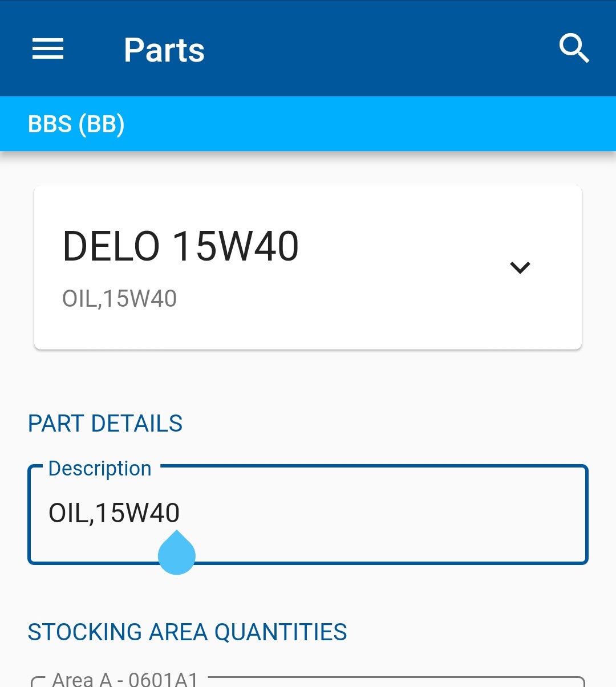Open the hamburger navigation menu
The image size is (616, 687).
click(x=48, y=49)
